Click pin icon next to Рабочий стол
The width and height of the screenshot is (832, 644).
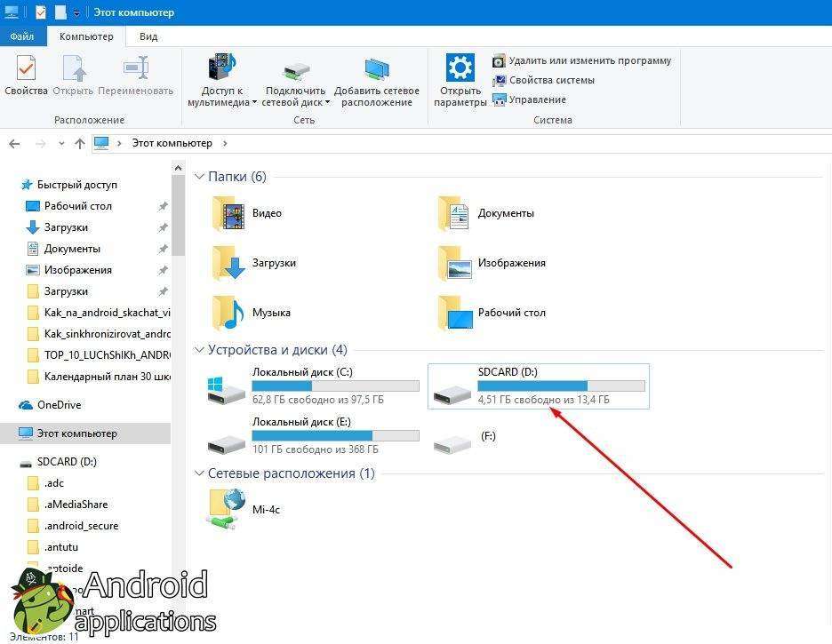[163, 206]
